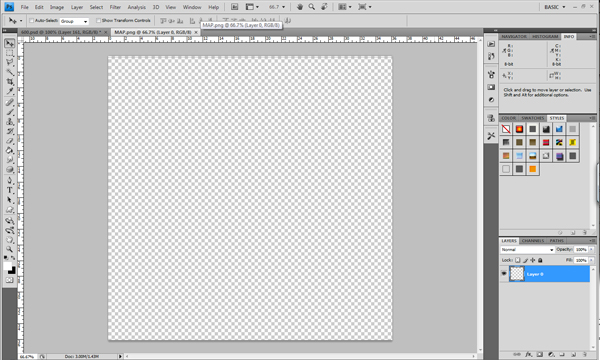The height and width of the screenshot is (360, 600).
Task: Click the Layer 0 thumbnail
Action: (x=517, y=274)
